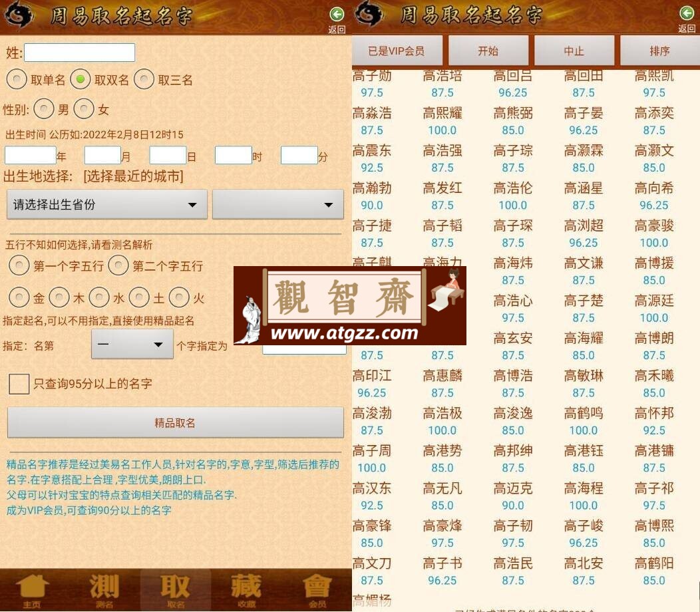
Task: Pick the 木 element radio button
Action: (59, 297)
